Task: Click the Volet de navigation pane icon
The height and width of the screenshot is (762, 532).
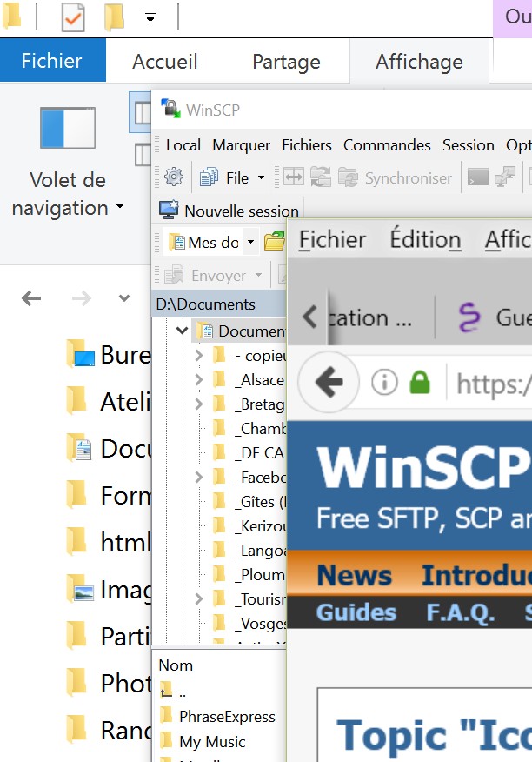Action: pyautogui.click(x=67, y=128)
